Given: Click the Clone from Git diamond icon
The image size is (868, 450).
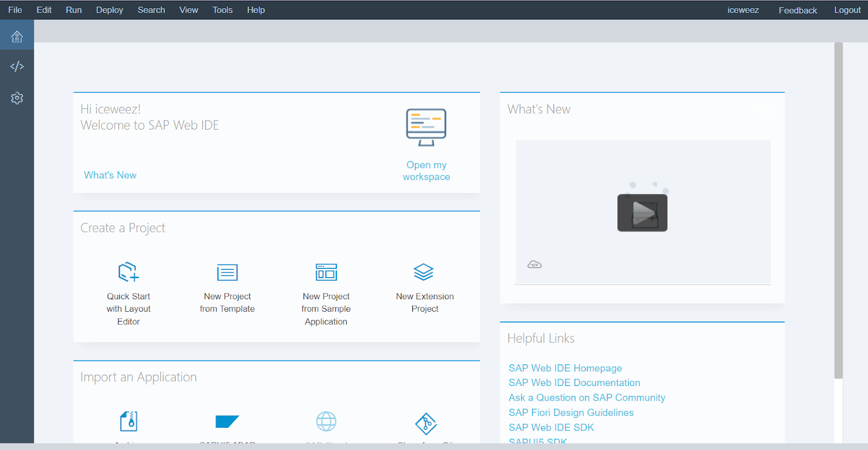Looking at the screenshot, I should 426,423.
